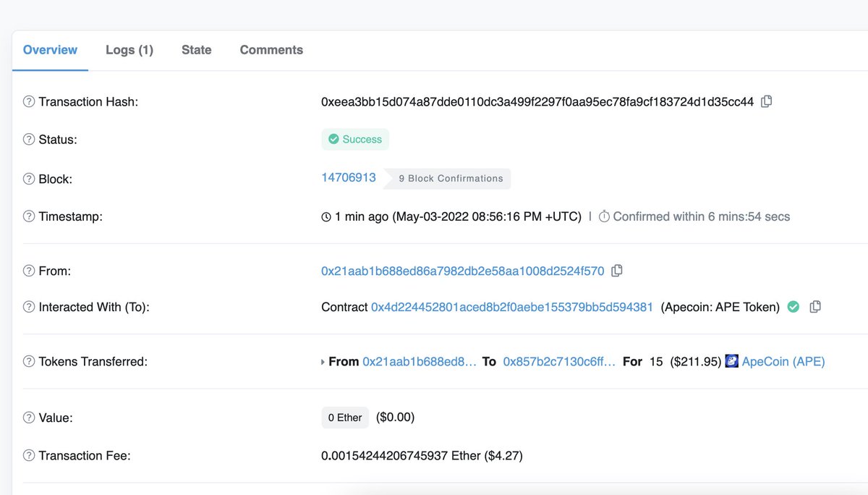
Task: Click the ($4.27) fee amount
Action: [x=503, y=455]
